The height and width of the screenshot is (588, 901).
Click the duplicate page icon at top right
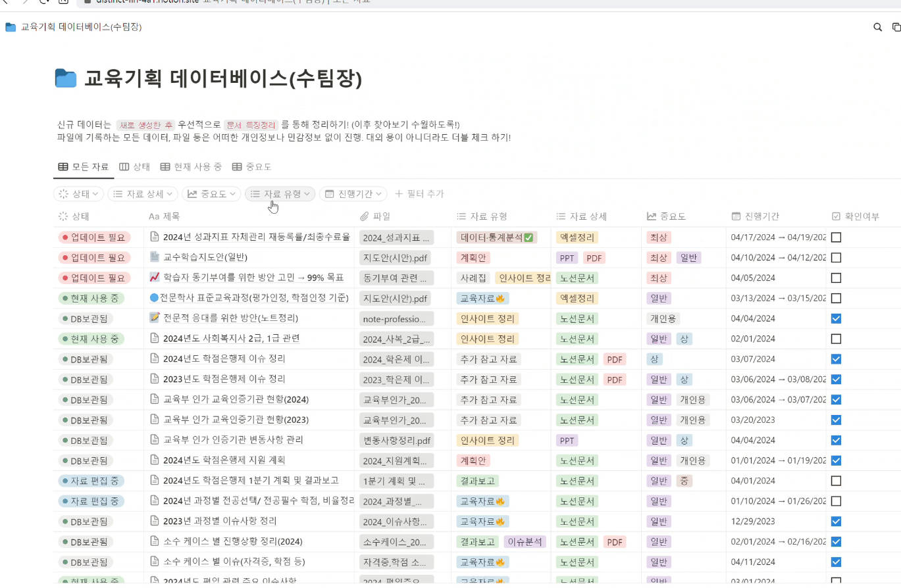coord(896,27)
